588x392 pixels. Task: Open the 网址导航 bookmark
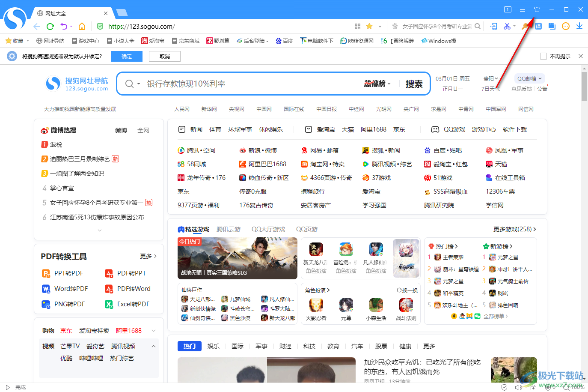50,41
